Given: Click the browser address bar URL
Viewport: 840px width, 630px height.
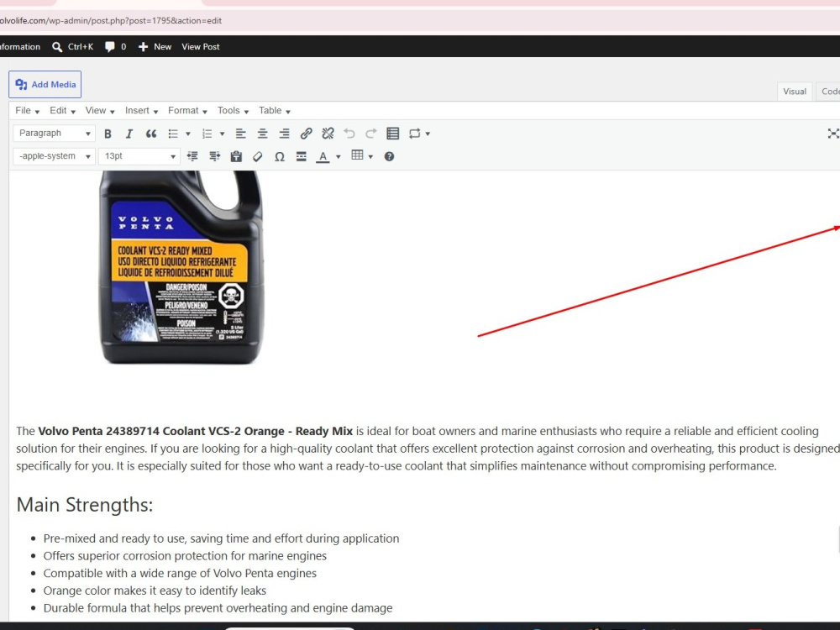Looking at the screenshot, I should click(111, 21).
